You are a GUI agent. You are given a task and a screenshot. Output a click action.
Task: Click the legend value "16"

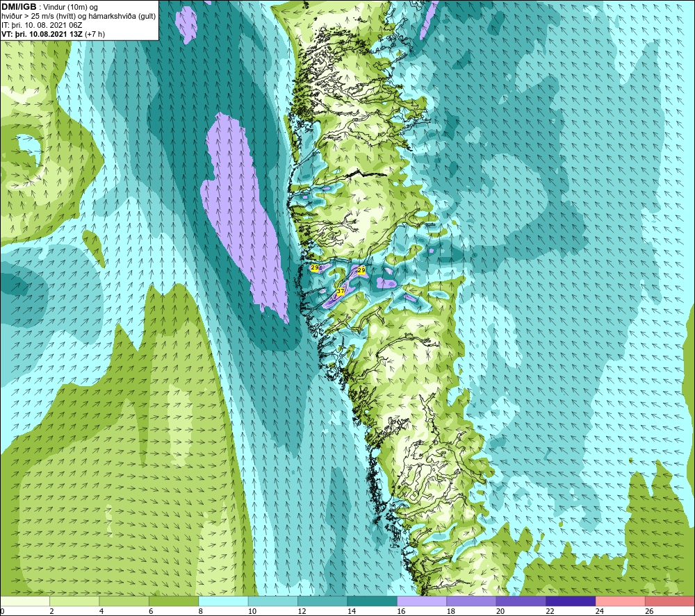pyautogui.click(x=401, y=611)
